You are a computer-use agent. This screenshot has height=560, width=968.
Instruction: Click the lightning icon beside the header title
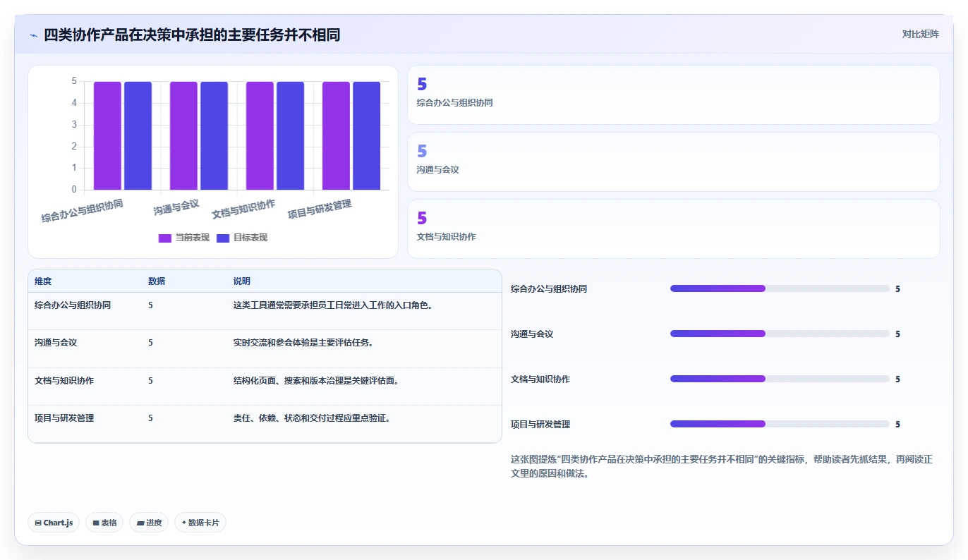[x=33, y=35]
